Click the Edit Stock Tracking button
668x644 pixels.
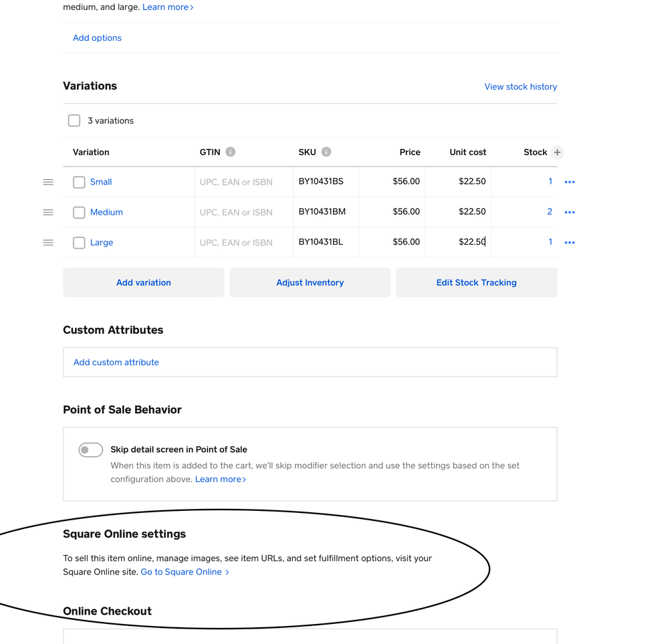click(476, 283)
